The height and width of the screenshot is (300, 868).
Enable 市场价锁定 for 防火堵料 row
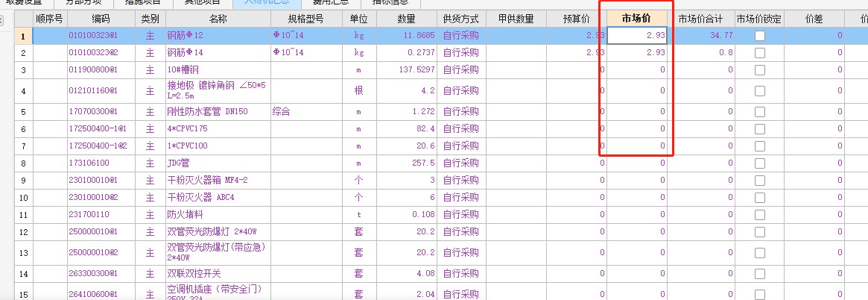pos(759,215)
